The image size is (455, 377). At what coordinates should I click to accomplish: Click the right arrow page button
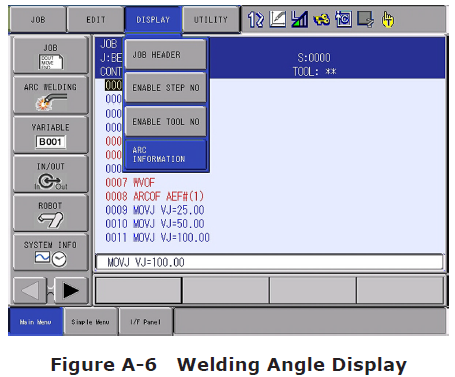(71, 290)
